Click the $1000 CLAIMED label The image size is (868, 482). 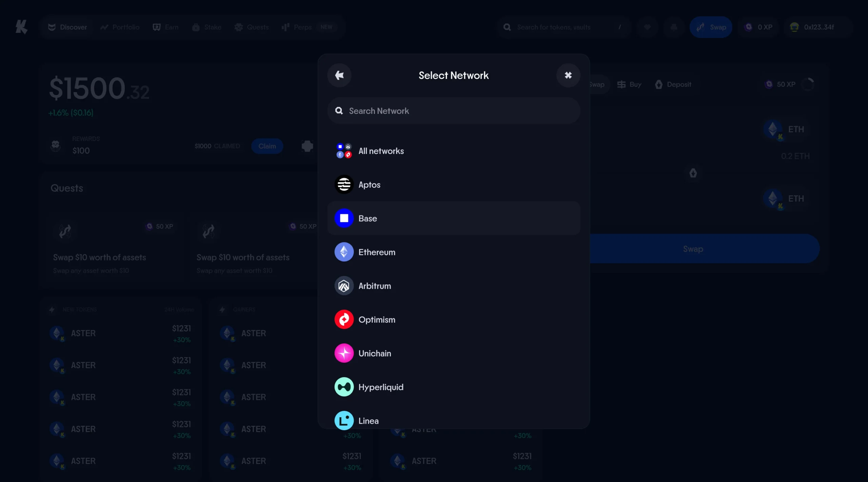click(x=217, y=146)
